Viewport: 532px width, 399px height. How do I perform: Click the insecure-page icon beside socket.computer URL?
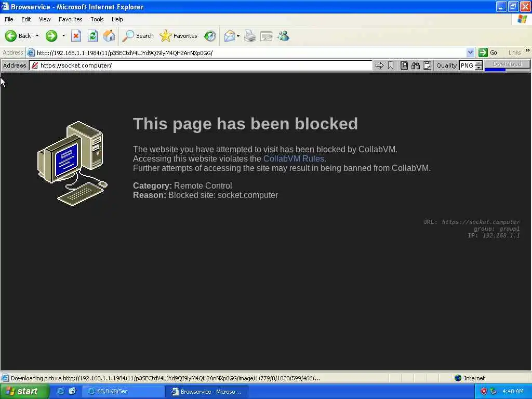pyautogui.click(x=35, y=65)
